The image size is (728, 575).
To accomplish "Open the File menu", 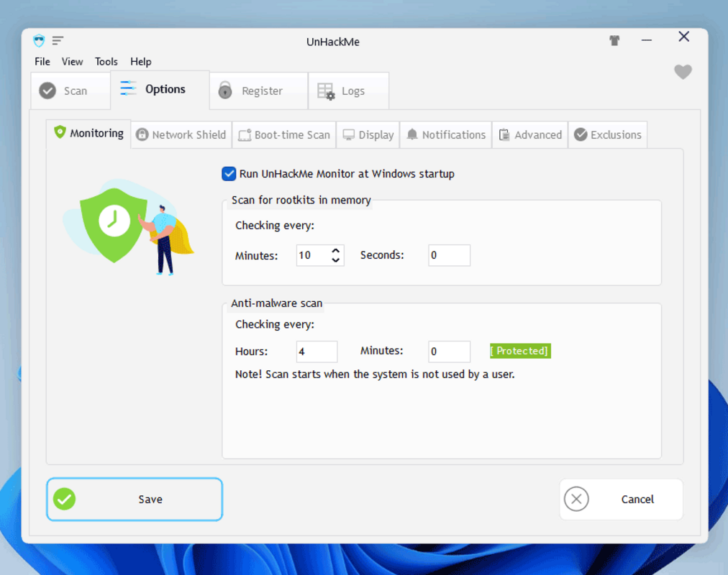I will click(x=42, y=62).
